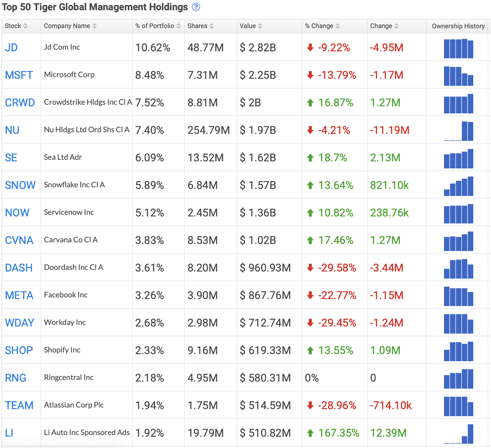Select the "Carvana Co Cl A" name cell
491x448 pixels.
coord(71,240)
